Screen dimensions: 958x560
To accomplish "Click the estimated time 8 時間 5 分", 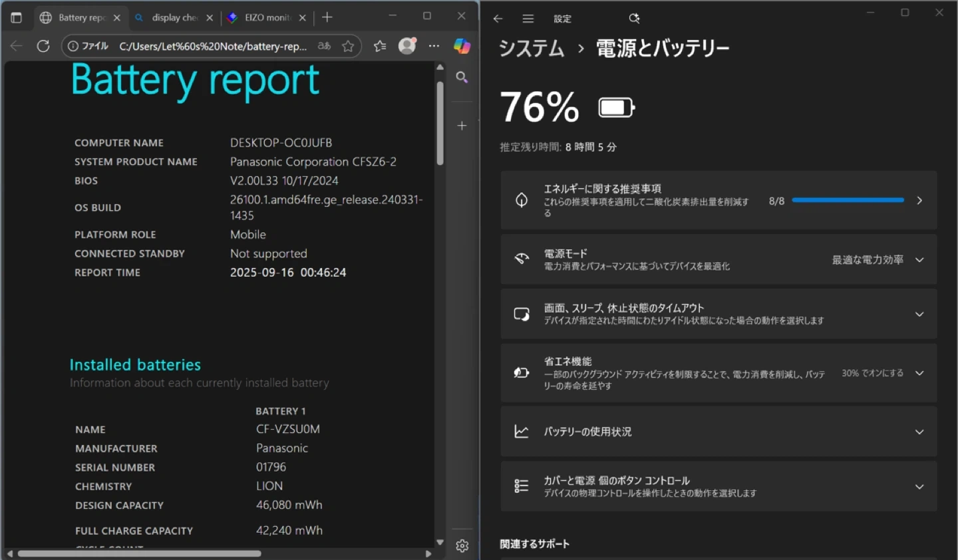I will pyautogui.click(x=591, y=147).
